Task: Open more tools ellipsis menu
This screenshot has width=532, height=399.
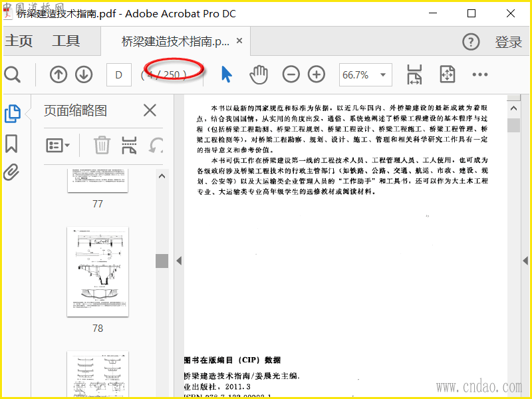Action: pos(479,74)
